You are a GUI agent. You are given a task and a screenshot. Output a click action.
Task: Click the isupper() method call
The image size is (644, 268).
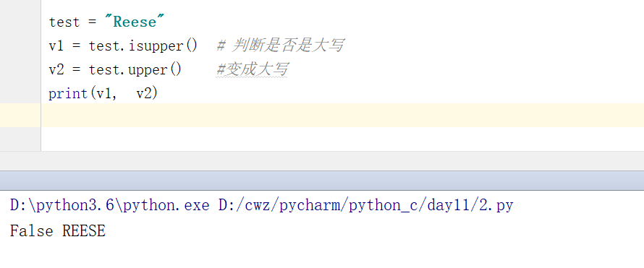click(x=163, y=46)
